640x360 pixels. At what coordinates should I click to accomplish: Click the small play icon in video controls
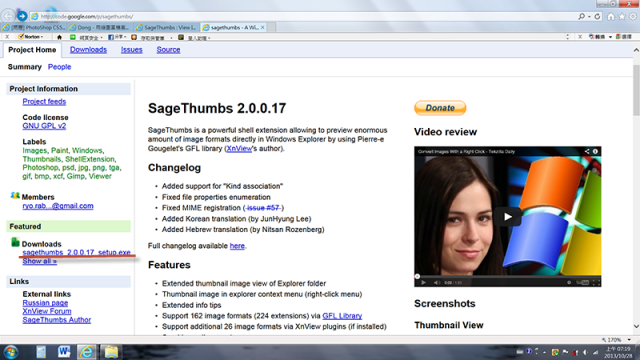(424, 282)
